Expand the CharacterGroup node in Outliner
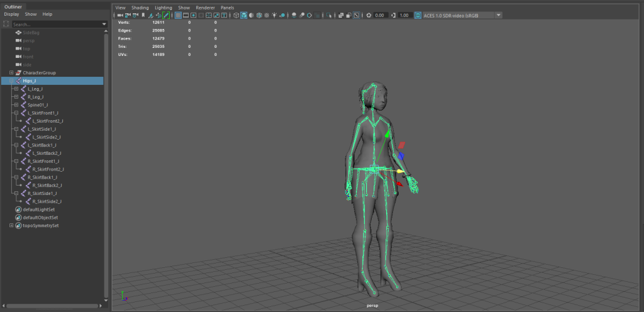644x312 pixels. tap(11, 73)
